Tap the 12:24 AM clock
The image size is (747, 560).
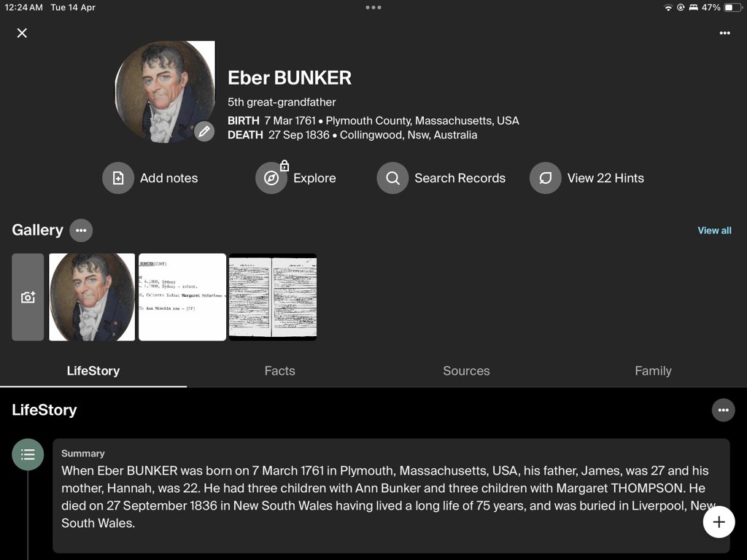23,7
